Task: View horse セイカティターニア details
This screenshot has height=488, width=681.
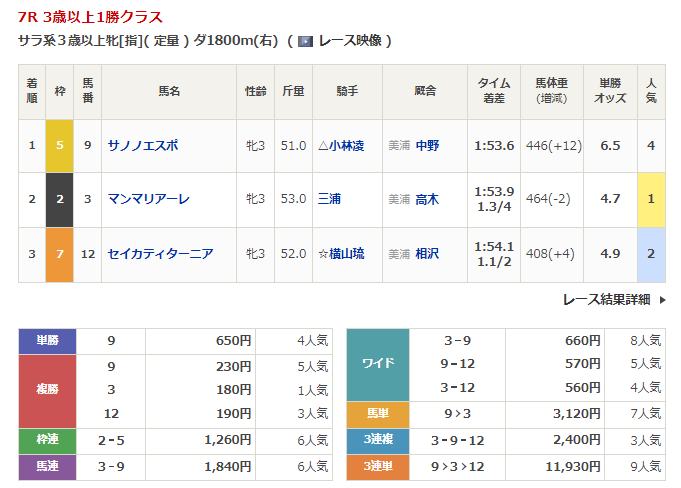Action: (160, 253)
